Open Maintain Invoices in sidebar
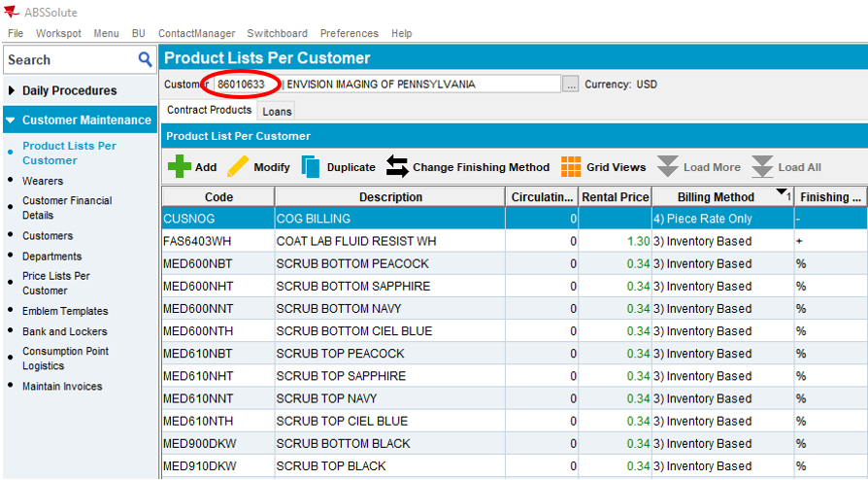This screenshot has width=868, height=480. point(62,387)
